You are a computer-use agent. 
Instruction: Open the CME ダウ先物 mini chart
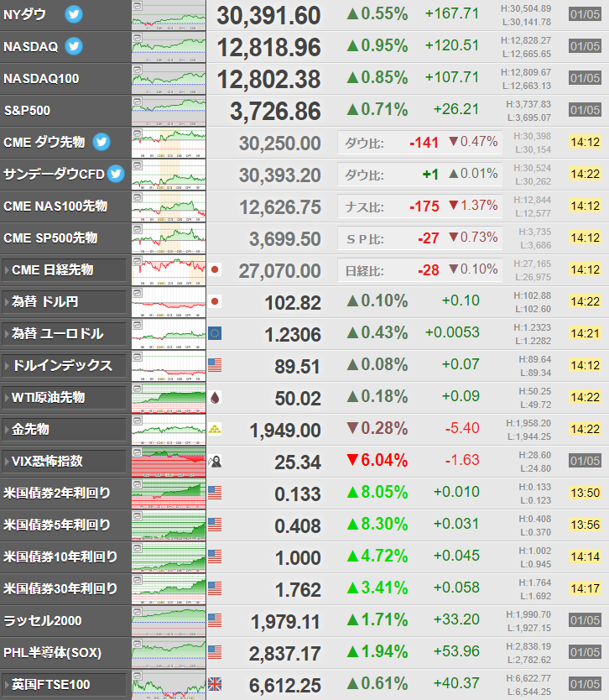(169, 143)
